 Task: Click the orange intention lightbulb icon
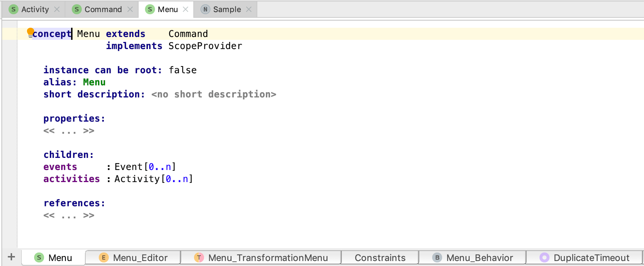[31, 33]
